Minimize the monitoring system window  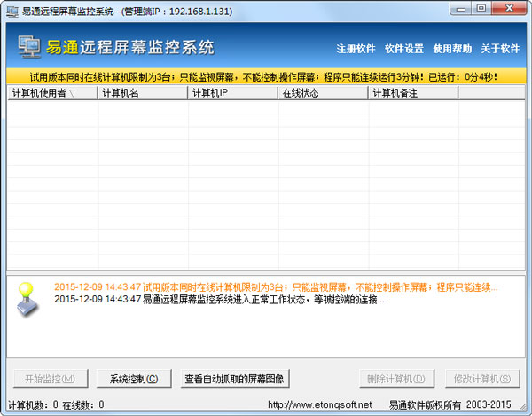(x=460, y=9)
